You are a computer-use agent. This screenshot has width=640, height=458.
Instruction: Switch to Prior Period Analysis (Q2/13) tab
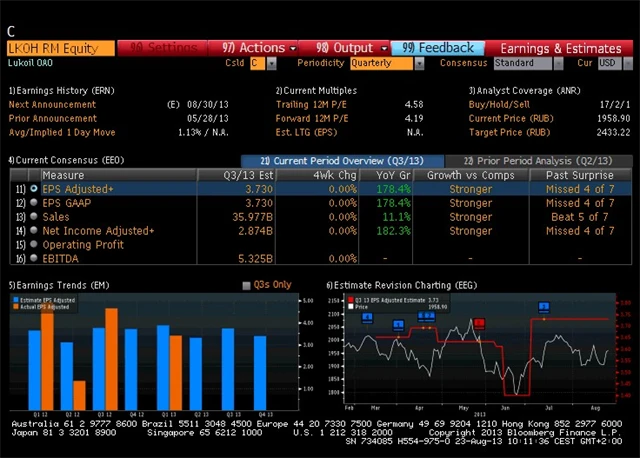coord(538,161)
